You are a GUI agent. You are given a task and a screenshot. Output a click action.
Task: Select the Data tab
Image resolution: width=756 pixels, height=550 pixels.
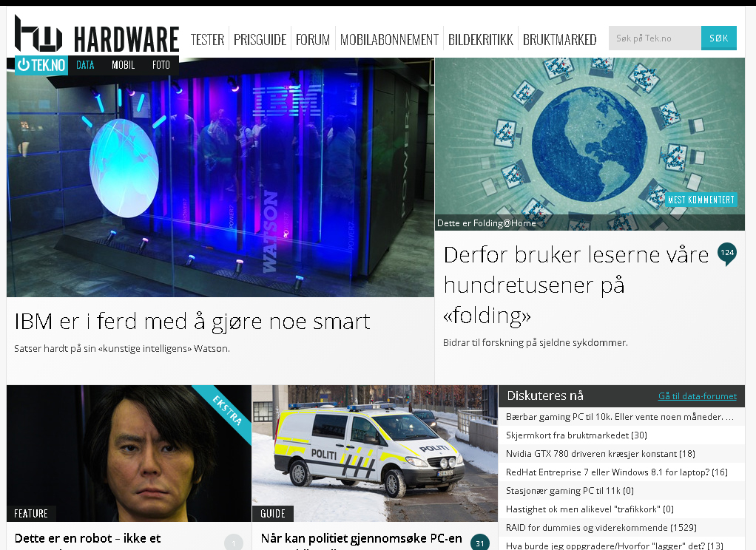coord(85,65)
